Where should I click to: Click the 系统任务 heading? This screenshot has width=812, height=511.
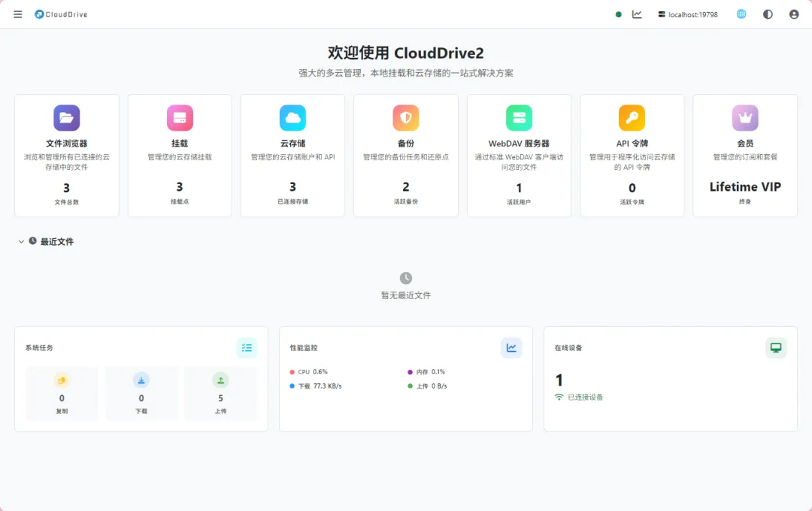coord(39,348)
